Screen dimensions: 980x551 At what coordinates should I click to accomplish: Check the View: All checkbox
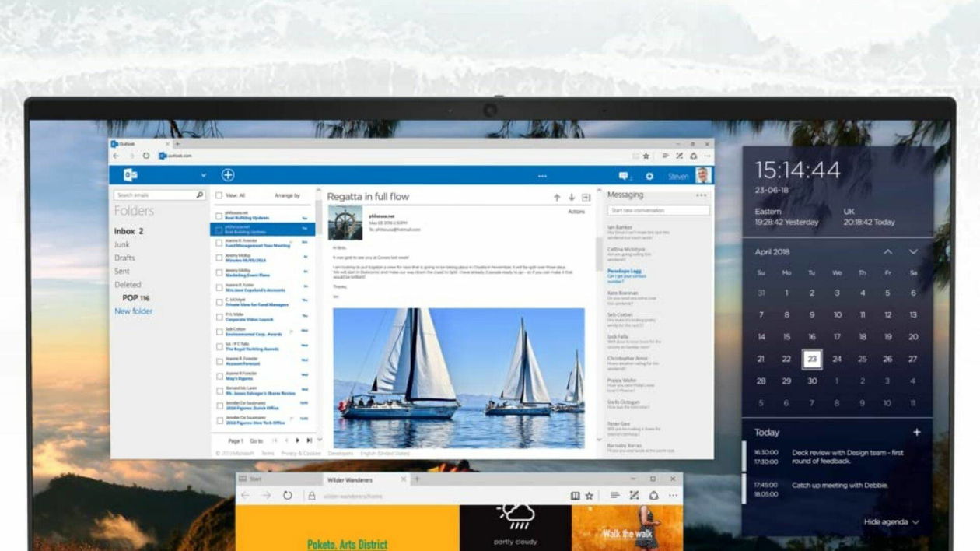(219, 195)
